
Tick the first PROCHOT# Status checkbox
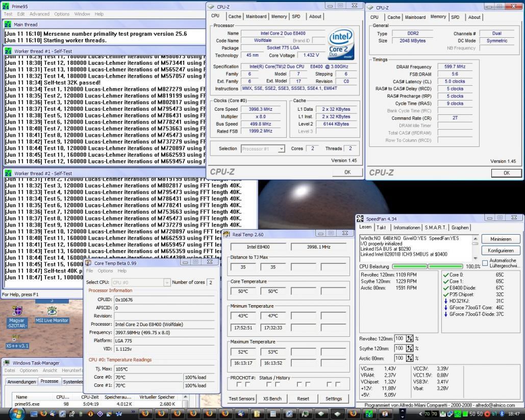click(239, 384)
